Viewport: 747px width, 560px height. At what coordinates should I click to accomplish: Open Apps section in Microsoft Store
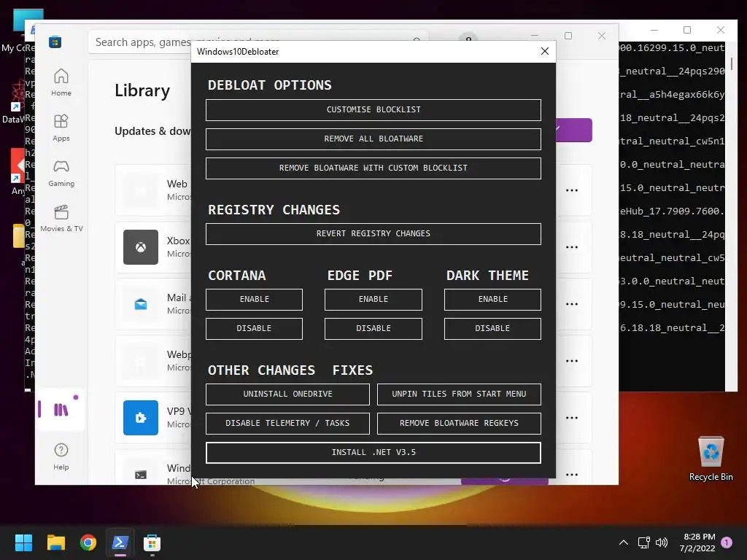pos(61,128)
